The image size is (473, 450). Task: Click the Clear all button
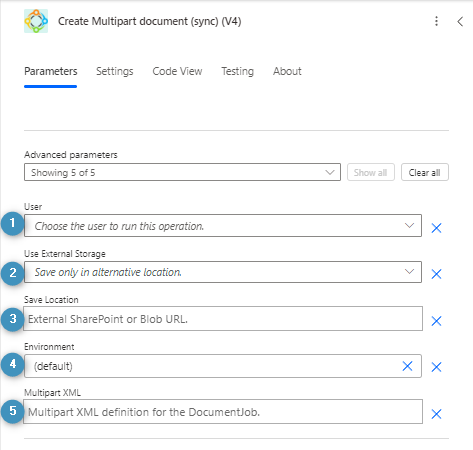(x=425, y=172)
